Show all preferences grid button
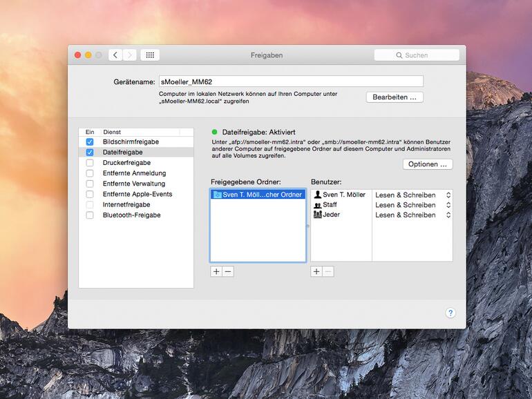The height and width of the screenshot is (399, 532). pos(150,55)
